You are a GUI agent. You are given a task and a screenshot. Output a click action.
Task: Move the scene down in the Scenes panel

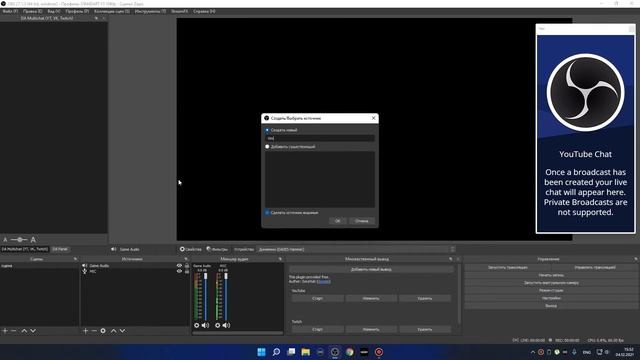pyautogui.click(x=33, y=331)
